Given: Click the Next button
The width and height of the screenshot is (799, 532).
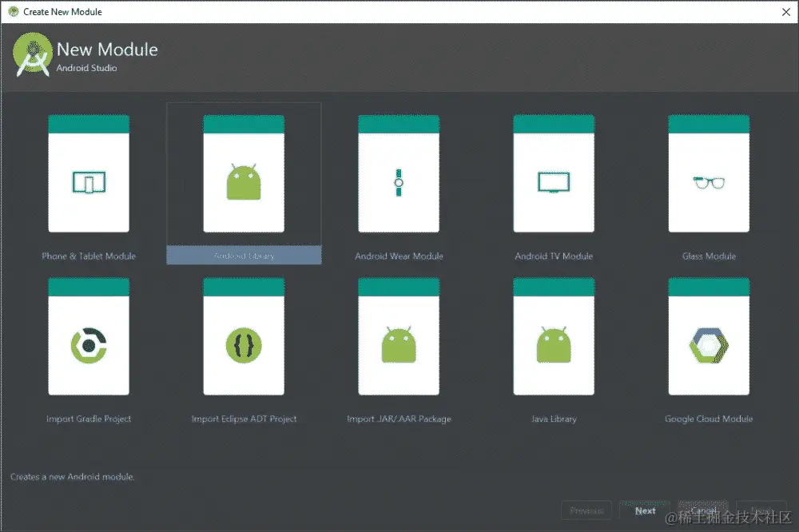Looking at the screenshot, I should 645,510.
